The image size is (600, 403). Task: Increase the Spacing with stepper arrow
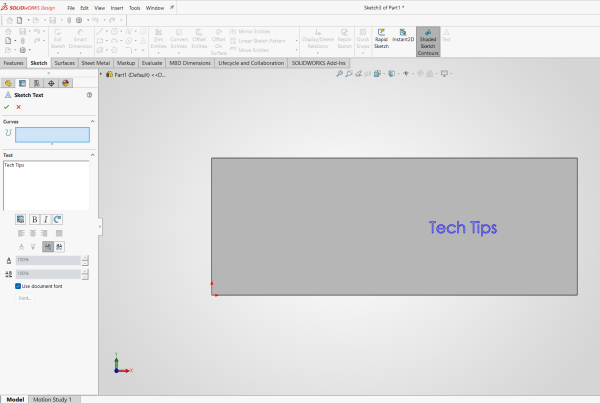85,272
